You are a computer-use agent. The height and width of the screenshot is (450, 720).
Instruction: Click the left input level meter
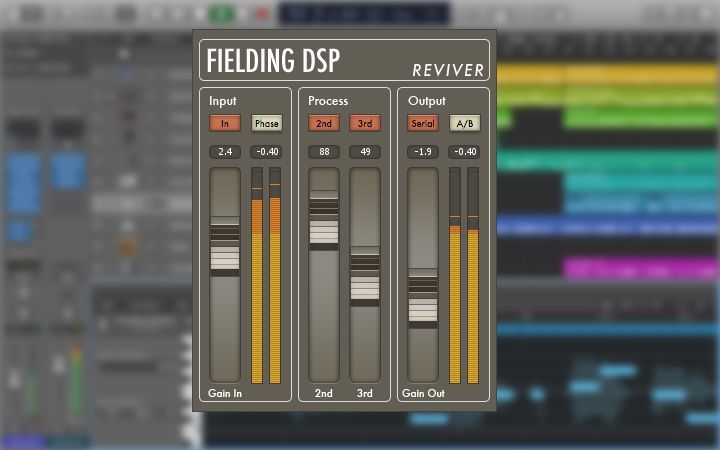257,276
